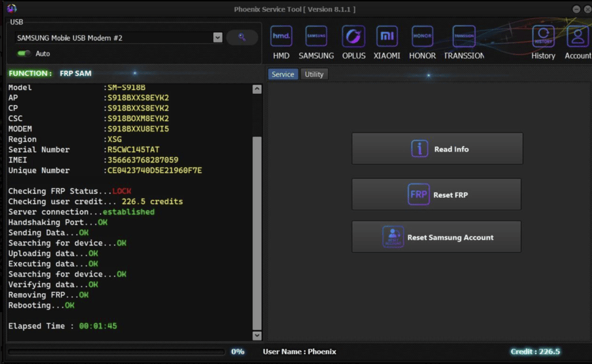The image size is (592, 364).
Task: Click the 226.5 credits log text
Action: pos(152,202)
